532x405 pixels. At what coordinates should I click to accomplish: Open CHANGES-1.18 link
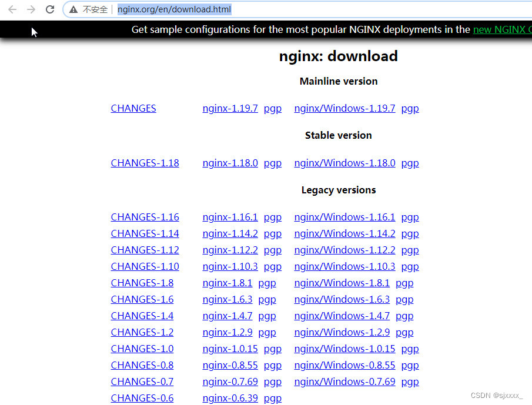145,163
